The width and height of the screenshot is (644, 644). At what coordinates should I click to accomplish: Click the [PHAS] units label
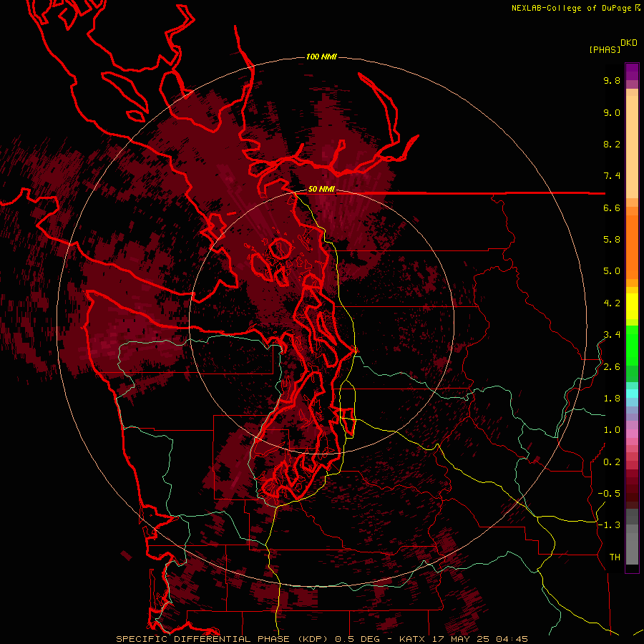click(605, 49)
